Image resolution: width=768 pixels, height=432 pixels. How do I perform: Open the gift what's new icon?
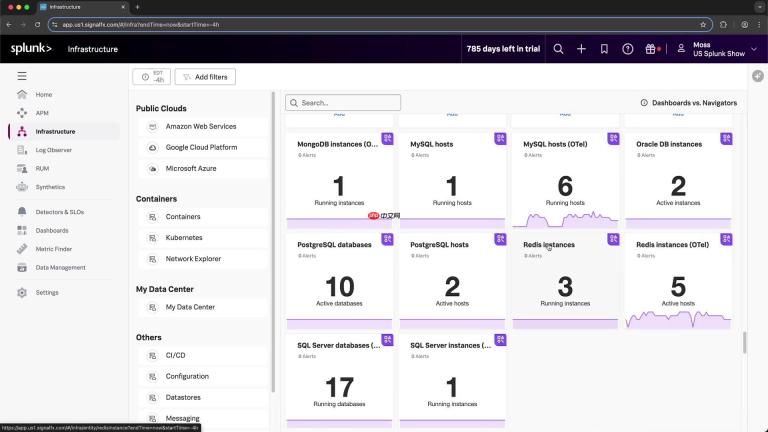[650, 49]
